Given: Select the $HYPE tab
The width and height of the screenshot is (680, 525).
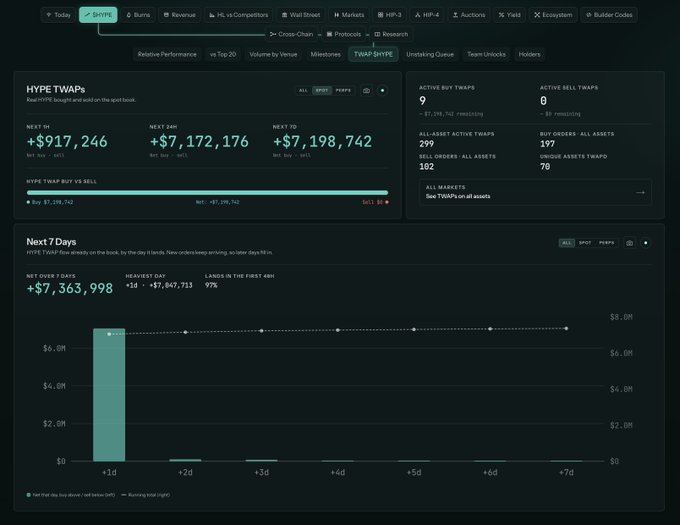Looking at the screenshot, I should point(98,15).
